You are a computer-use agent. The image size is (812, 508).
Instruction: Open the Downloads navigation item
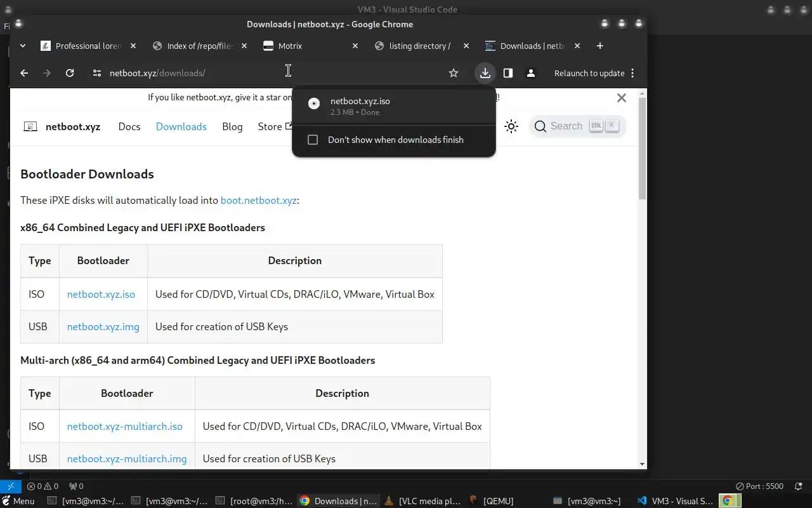pyautogui.click(x=181, y=126)
